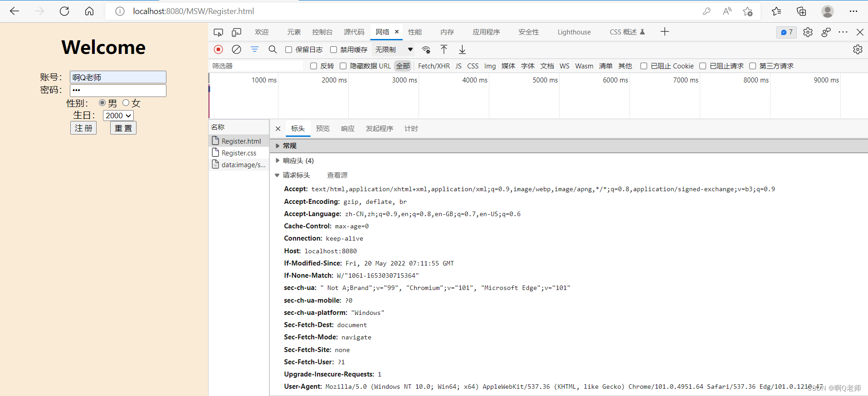Click the record network log icon
868x396 pixels.
tap(218, 49)
